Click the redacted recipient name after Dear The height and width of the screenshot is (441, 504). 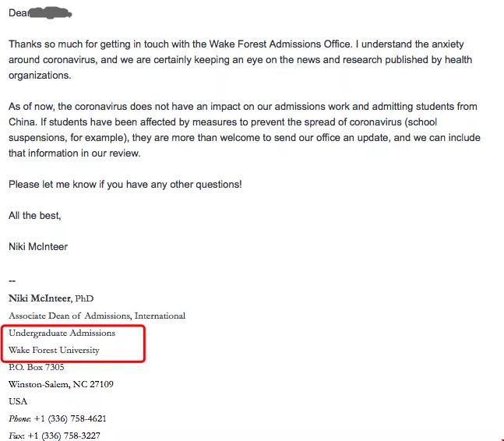[50, 13]
